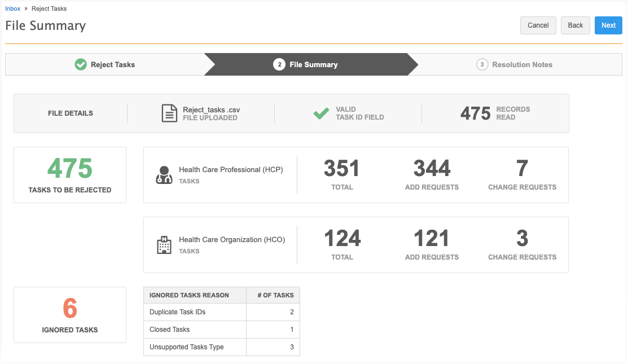Image resolution: width=628 pixels, height=364 pixels.
Task: Click the 475 Tasks To Be Rejected card
Action: tap(70, 175)
